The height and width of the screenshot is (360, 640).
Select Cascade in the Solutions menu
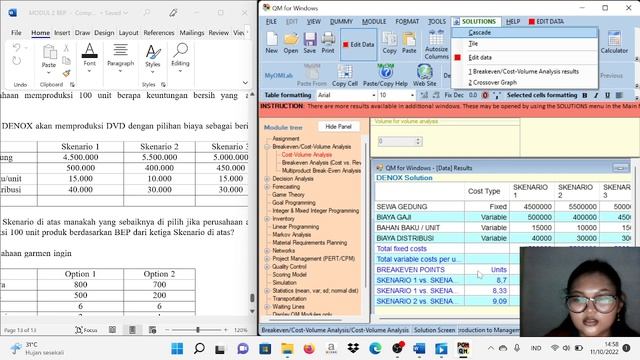point(525,32)
